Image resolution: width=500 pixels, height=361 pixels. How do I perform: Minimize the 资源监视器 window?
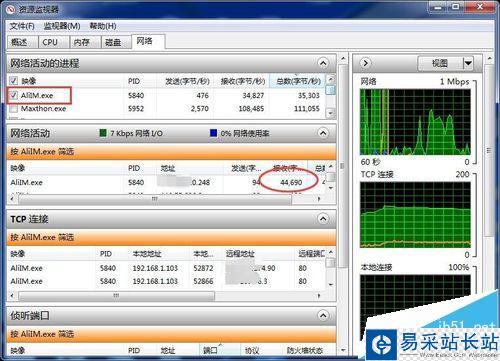(439, 7)
